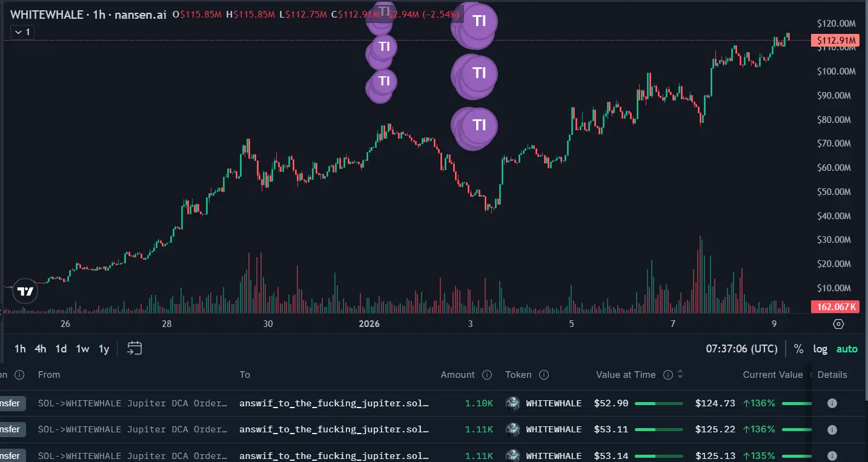Select the 1w time range
Viewport: 868px width, 462px height.
(x=82, y=349)
